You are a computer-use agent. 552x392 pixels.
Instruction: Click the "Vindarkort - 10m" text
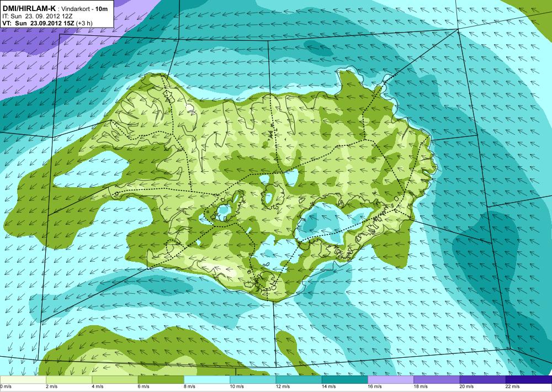pos(84,9)
